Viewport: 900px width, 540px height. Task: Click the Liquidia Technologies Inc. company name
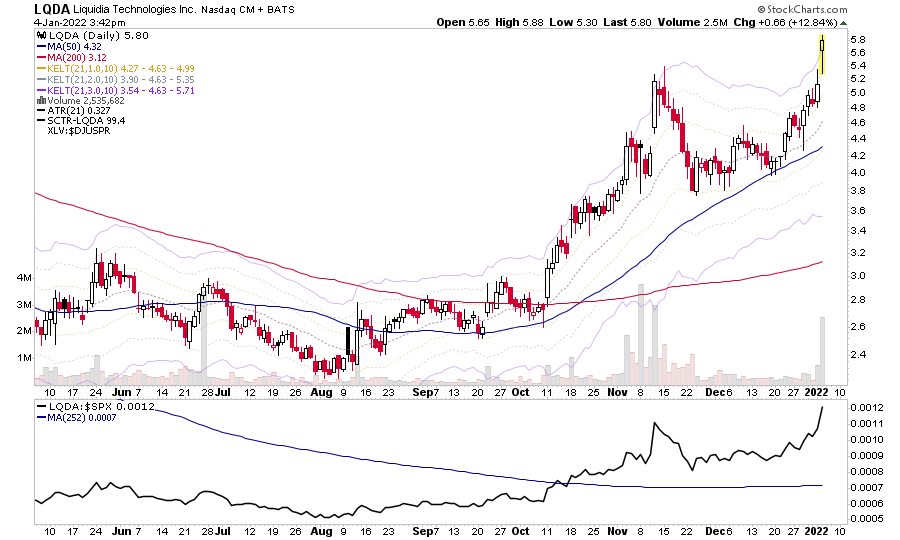135,9
